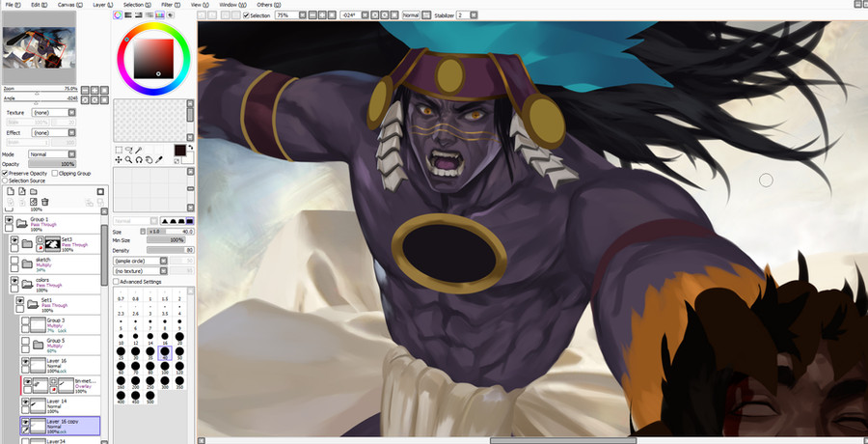Zoom in navigator plus button
Screen dimensions: 868x444
pyautogui.click(x=95, y=90)
